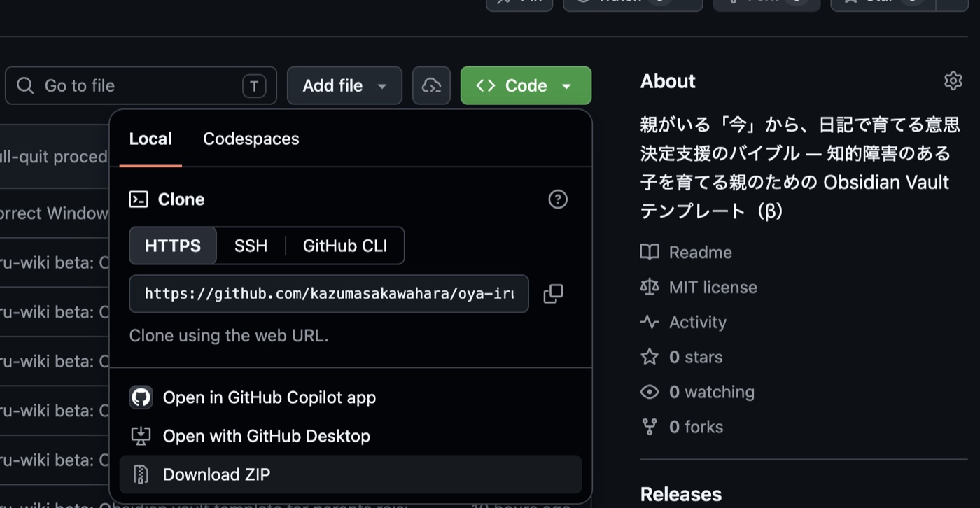This screenshot has height=508, width=980.
Task: Click the star icon beside 0 stars
Action: 650,357
